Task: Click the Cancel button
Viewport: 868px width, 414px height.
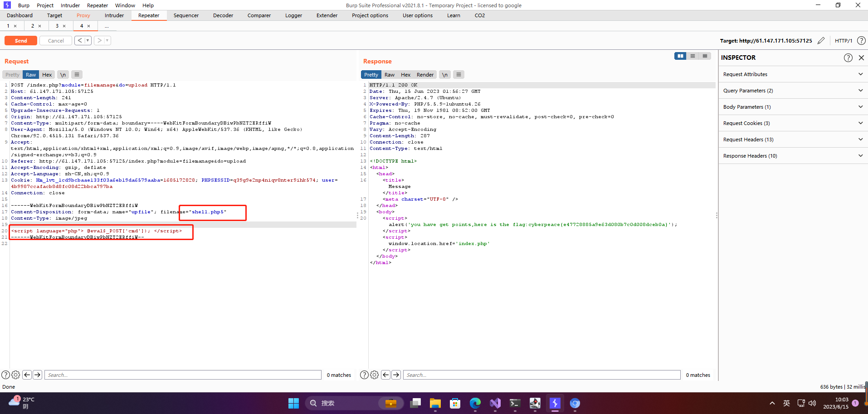Action: [x=56, y=41]
